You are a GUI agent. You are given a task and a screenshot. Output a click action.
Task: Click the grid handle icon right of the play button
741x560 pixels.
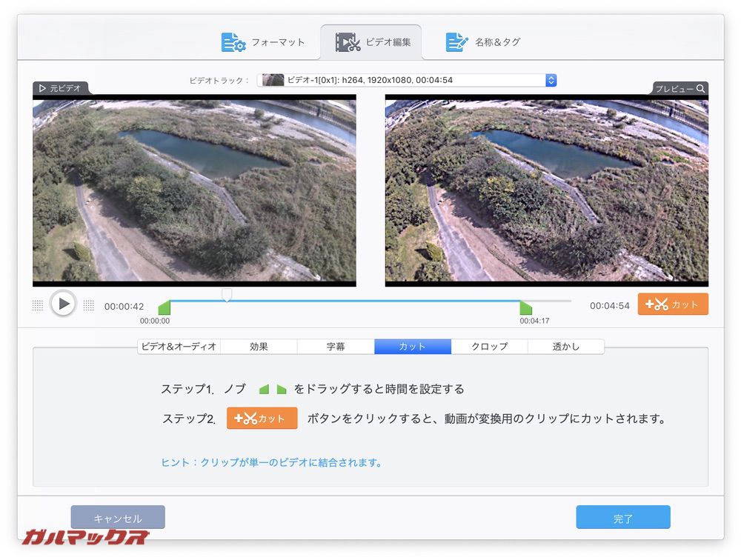tap(90, 304)
